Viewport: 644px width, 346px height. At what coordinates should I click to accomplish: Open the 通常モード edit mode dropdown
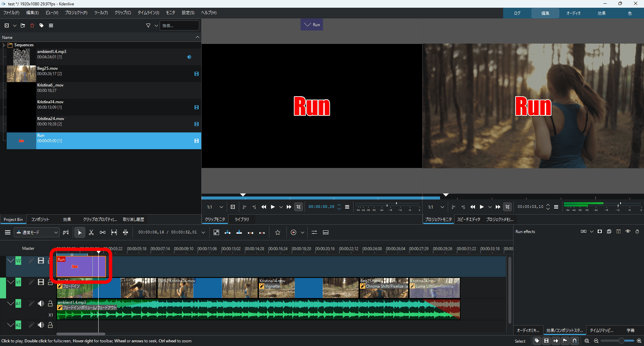pyautogui.click(x=37, y=232)
